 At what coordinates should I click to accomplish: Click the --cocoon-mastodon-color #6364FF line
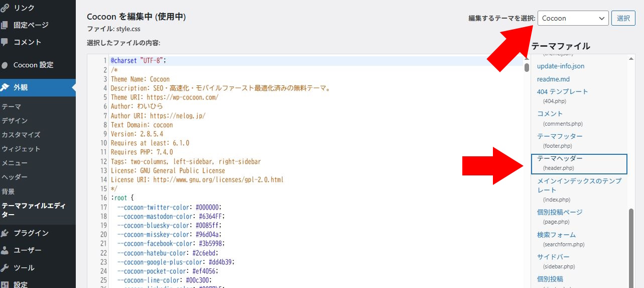coord(171,216)
